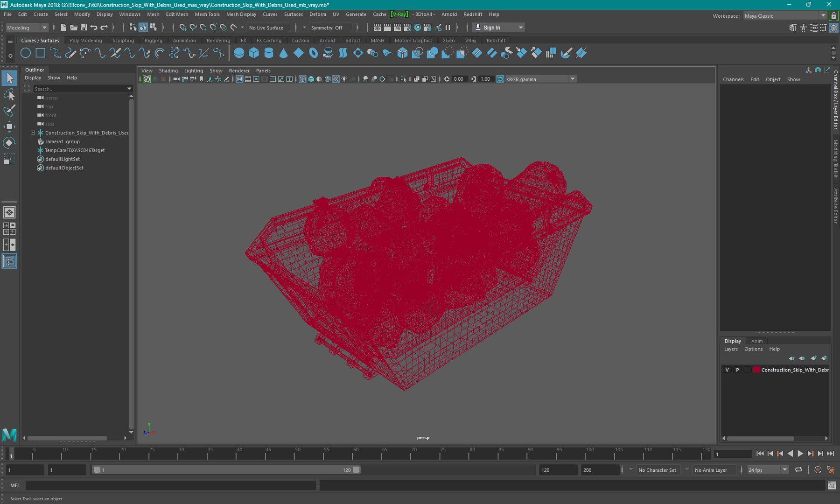Viewport: 840px width, 504px height.
Task: Create a NURBS cylinder from shelf
Action: 269,53
